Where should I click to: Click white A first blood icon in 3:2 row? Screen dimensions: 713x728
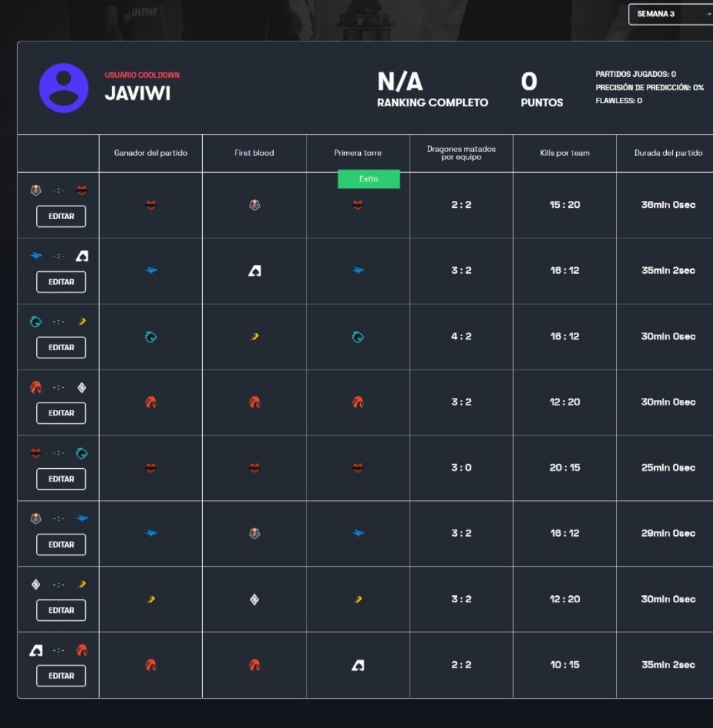[x=254, y=271]
